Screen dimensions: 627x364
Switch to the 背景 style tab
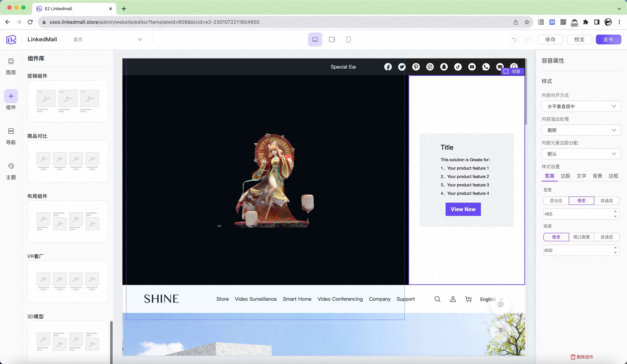tap(597, 176)
